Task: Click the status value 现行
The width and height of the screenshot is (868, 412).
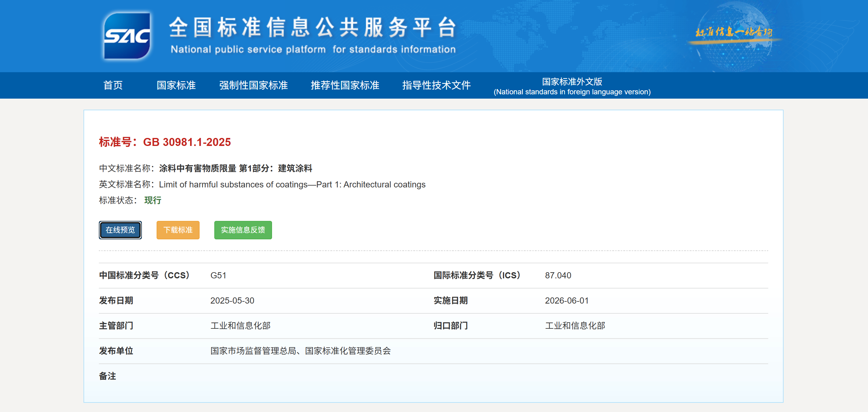Action: (x=153, y=200)
